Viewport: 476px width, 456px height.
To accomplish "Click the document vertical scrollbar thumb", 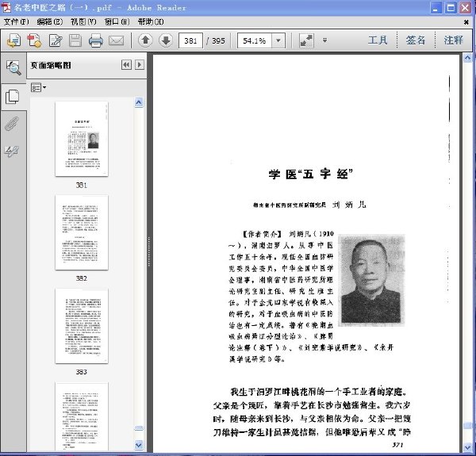I will pos(467,427).
